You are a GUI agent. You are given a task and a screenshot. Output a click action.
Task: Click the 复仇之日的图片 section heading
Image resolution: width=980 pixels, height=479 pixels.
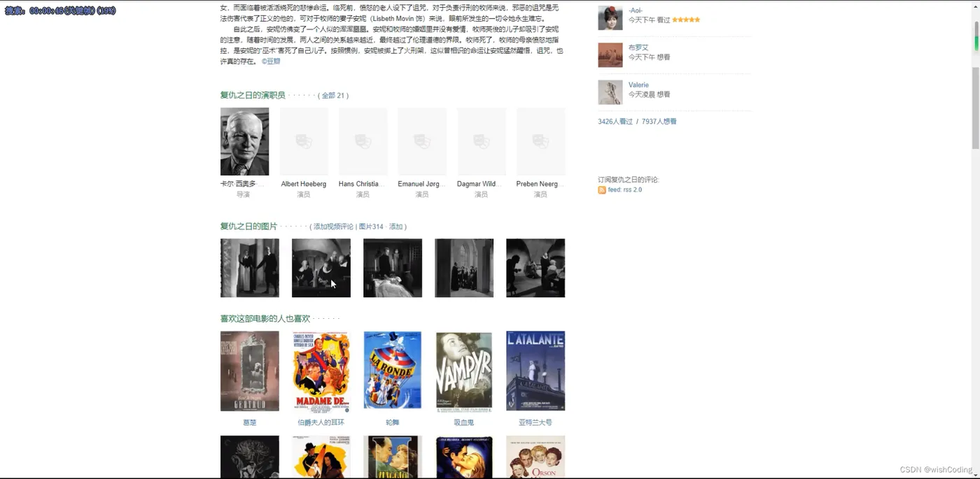[x=249, y=227]
